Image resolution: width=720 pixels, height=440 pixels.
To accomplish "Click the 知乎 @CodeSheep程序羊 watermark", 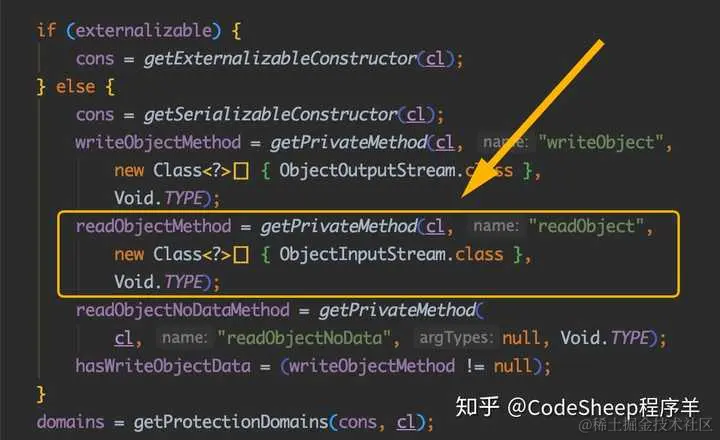I will click(x=577, y=407).
